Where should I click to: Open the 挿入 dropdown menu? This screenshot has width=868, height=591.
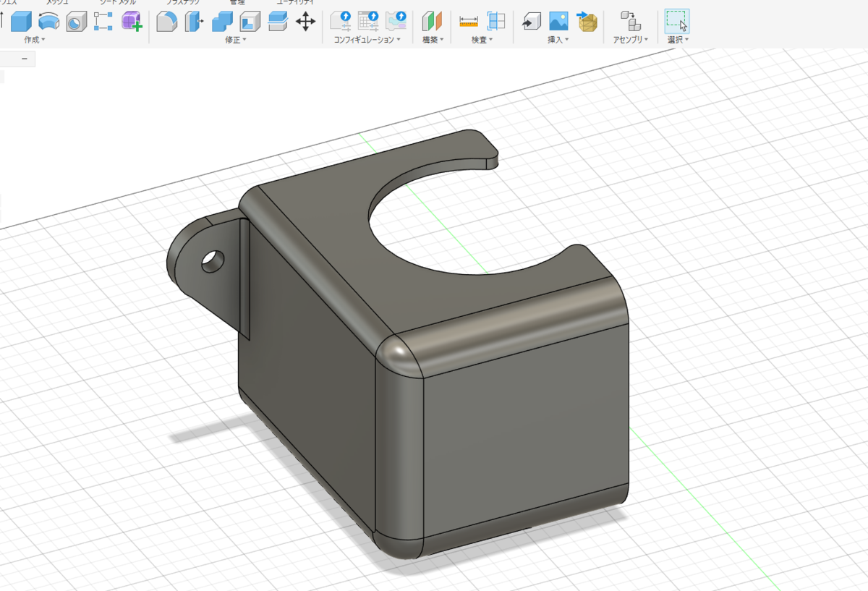558,40
